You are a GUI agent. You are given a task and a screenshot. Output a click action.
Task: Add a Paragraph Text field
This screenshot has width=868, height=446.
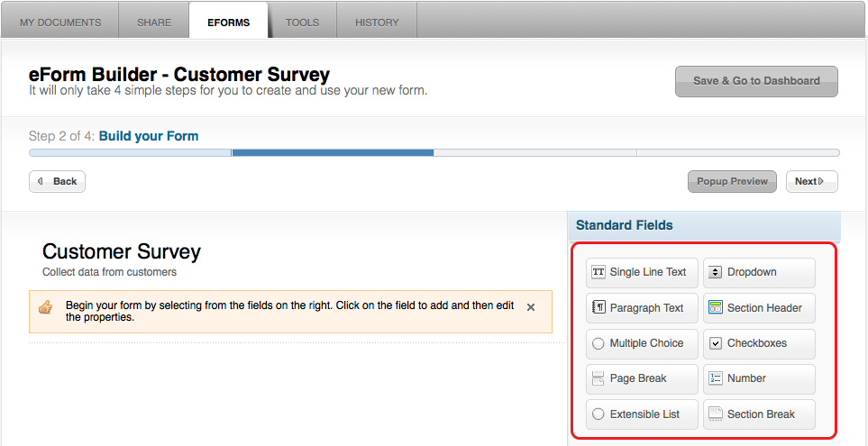coord(642,308)
